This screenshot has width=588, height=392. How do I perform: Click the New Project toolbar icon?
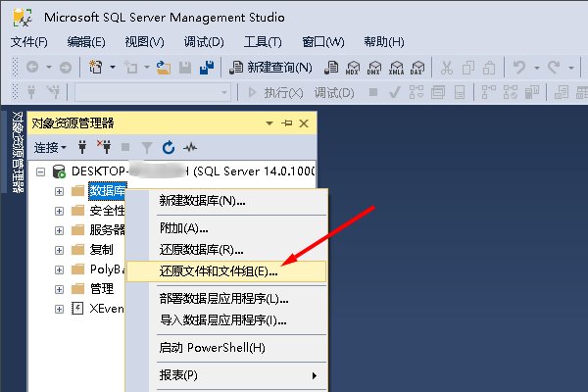pos(95,68)
